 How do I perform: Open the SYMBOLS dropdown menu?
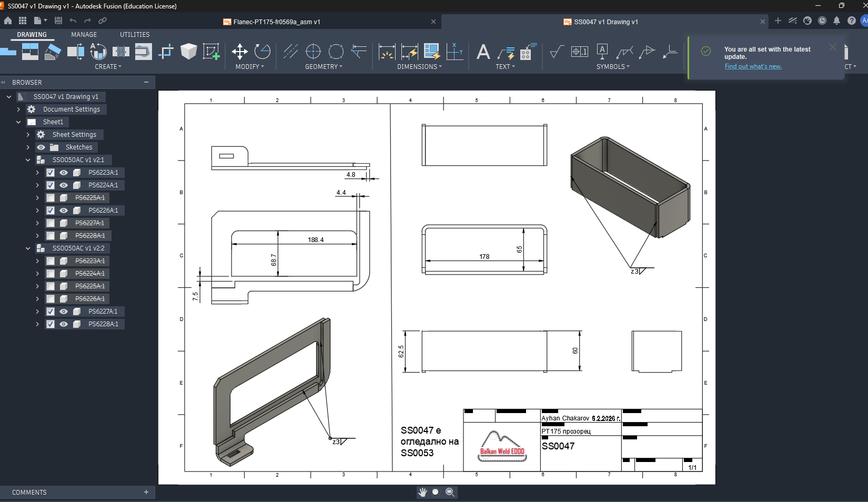point(613,67)
